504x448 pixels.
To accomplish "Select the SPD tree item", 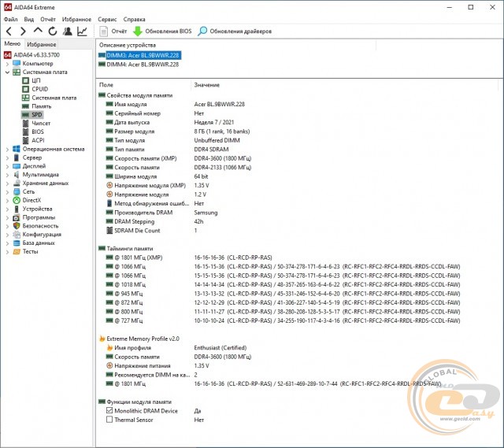I will coord(37,115).
